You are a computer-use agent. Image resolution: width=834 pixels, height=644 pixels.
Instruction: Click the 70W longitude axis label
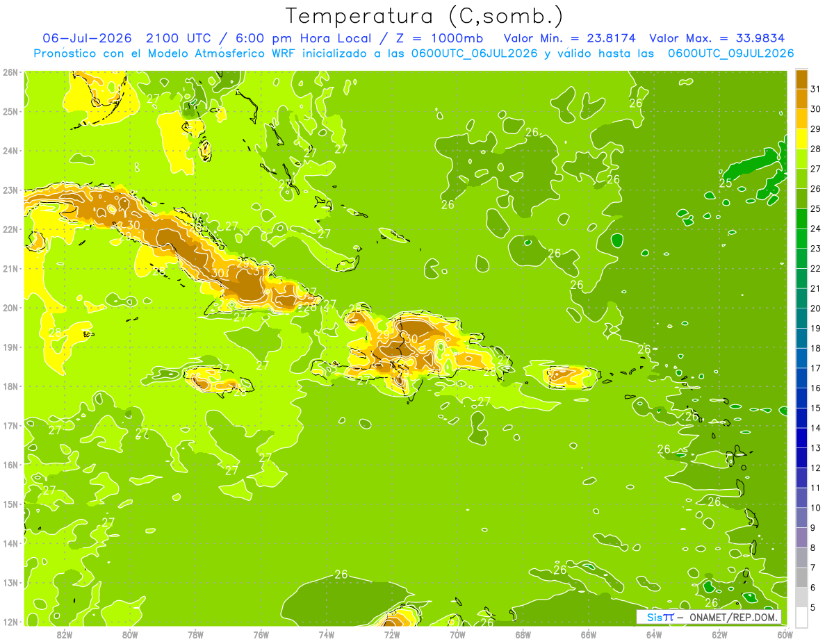click(457, 634)
